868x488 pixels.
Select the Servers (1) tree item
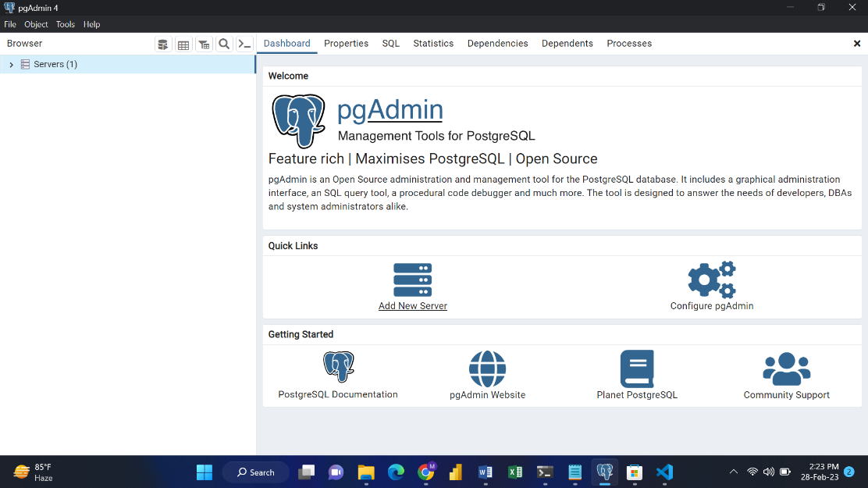(127, 64)
